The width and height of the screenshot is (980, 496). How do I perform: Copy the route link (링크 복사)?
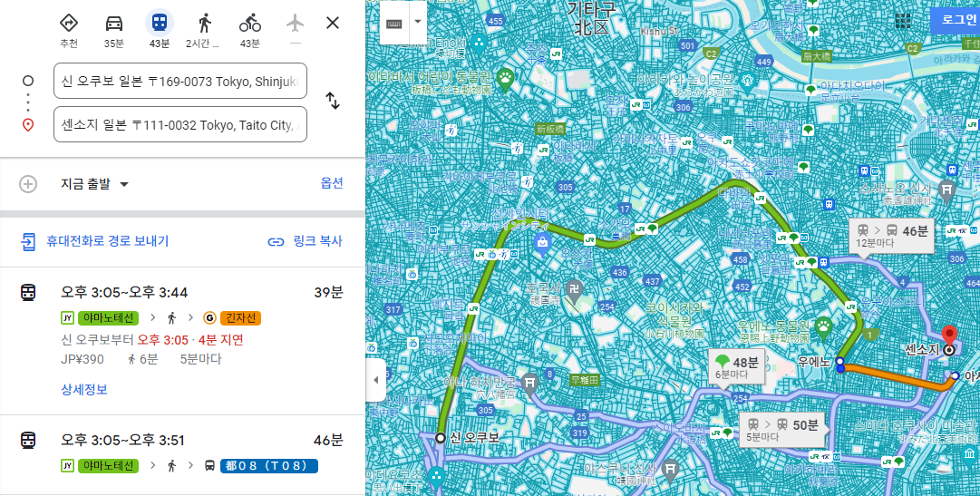(305, 241)
